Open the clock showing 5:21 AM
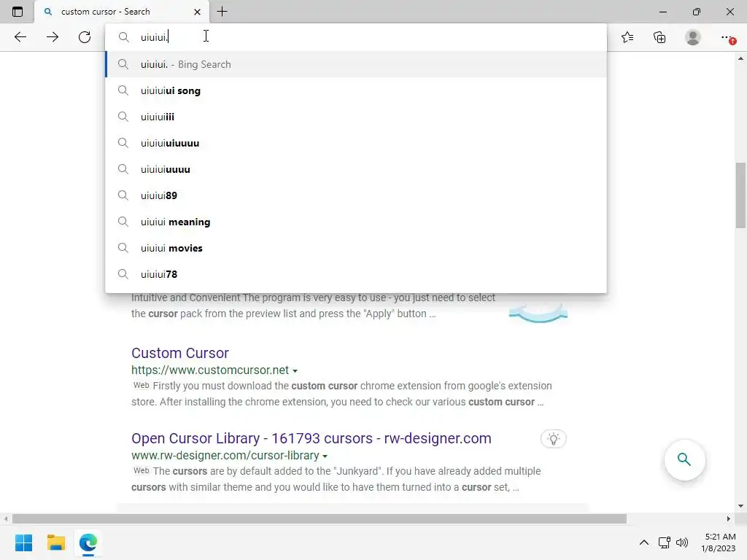Viewport: 747px width, 560px height. point(719,542)
